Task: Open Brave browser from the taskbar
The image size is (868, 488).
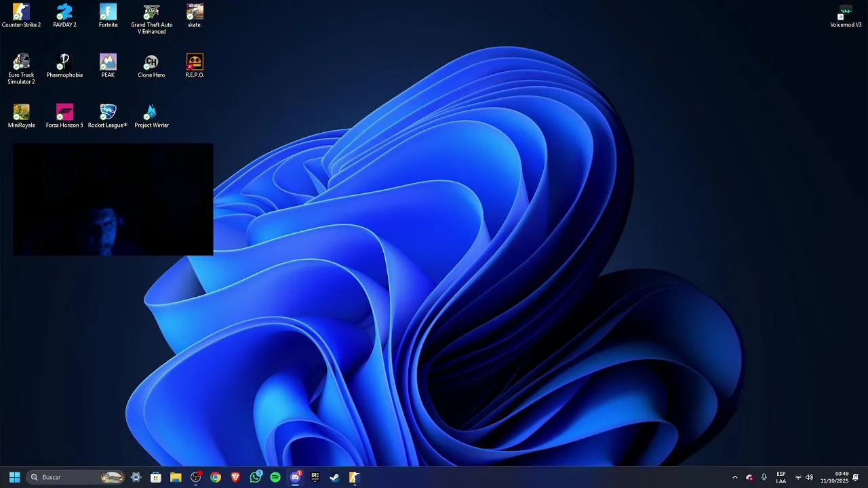Action: click(235, 477)
